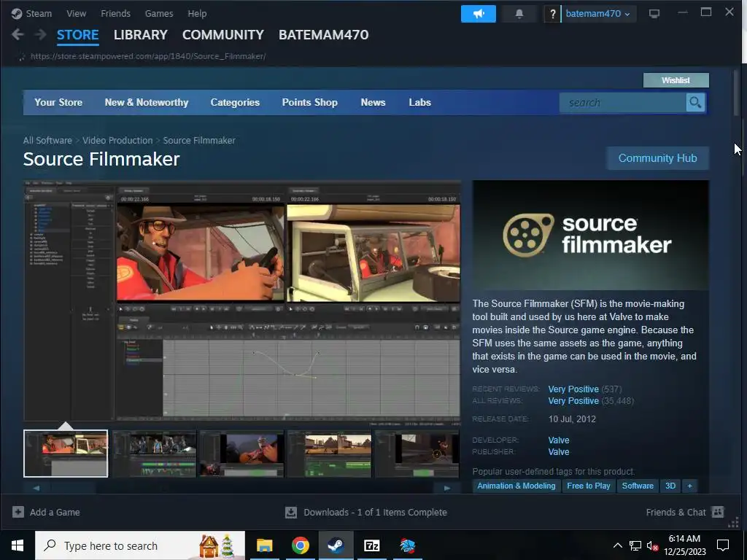Screen dimensions: 747x560
Task: Open the View menu
Action: pos(76,13)
